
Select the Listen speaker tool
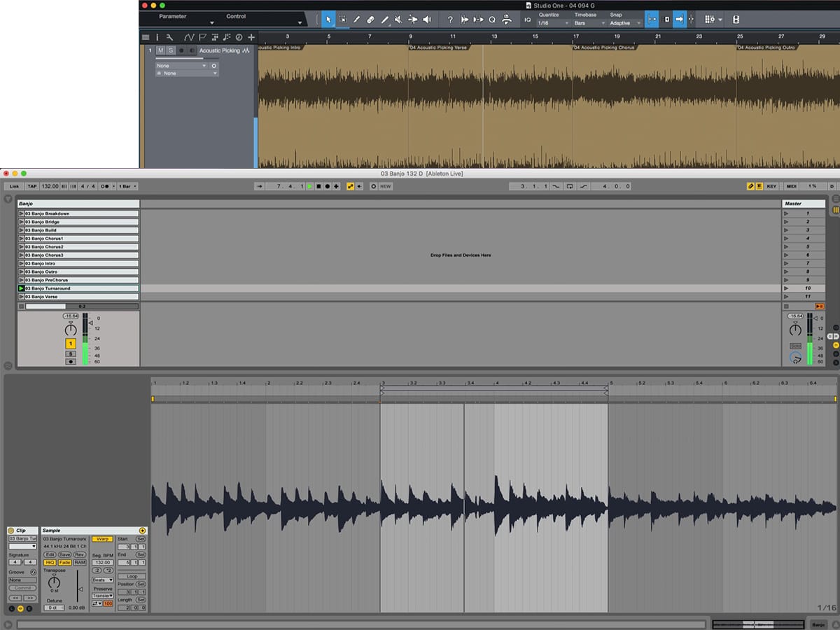coord(427,20)
